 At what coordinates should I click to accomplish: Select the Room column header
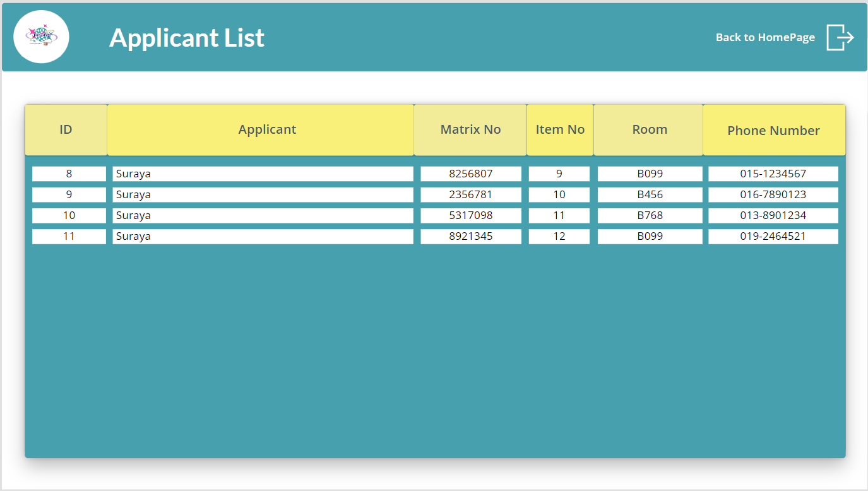[x=650, y=129]
